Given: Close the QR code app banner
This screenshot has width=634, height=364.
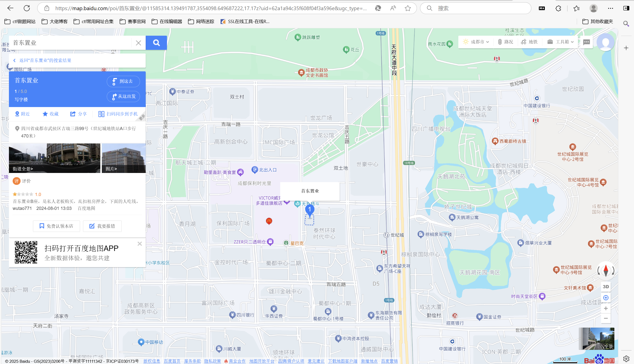Looking at the screenshot, I should 140,244.
